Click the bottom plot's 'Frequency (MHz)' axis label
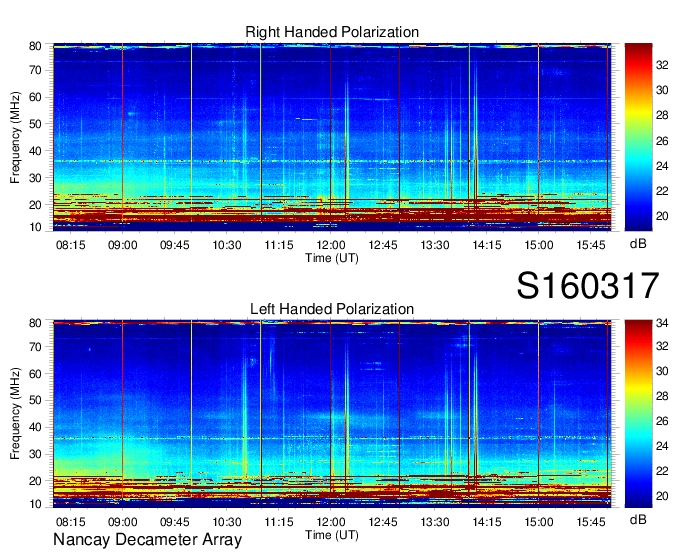The width and height of the screenshot is (680, 552). 15,414
